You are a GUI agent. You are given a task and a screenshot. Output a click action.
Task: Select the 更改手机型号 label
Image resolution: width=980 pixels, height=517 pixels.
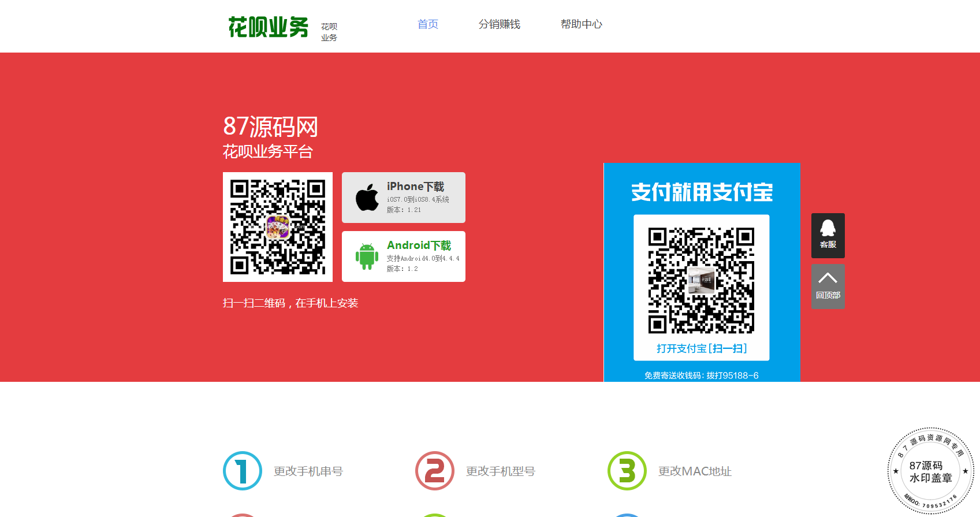point(501,471)
